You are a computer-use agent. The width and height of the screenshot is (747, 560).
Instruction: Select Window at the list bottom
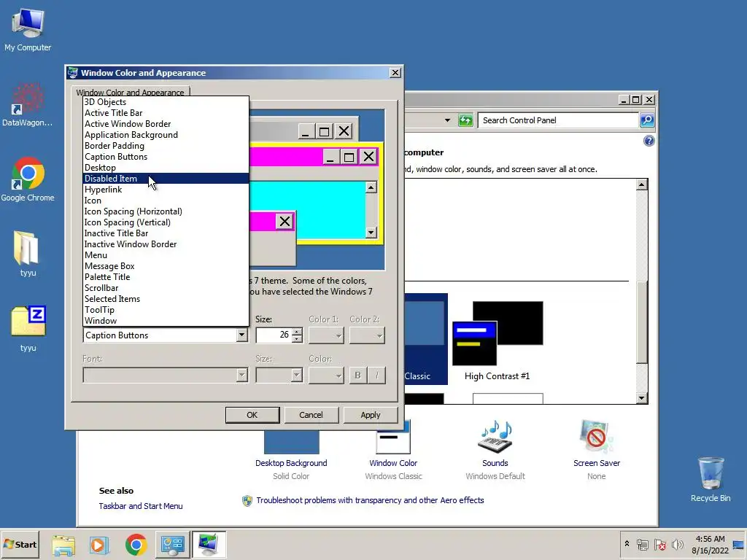click(166, 321)
